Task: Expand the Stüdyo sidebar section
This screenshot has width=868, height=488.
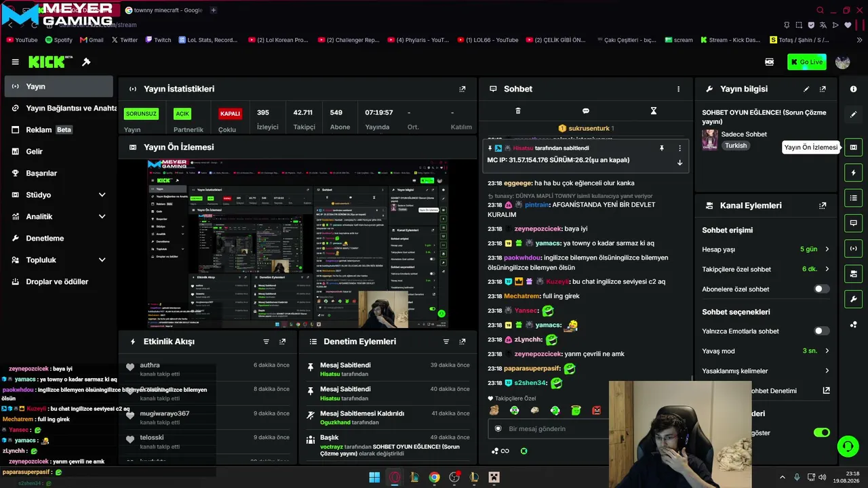Action: coord(102,195)
